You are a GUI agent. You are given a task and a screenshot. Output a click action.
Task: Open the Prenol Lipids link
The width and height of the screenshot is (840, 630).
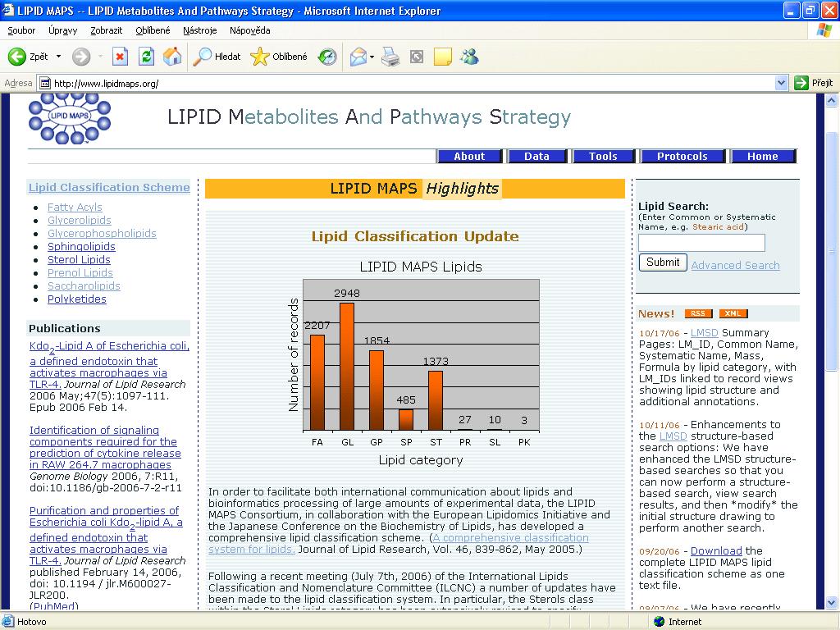[x=80, y=272]
